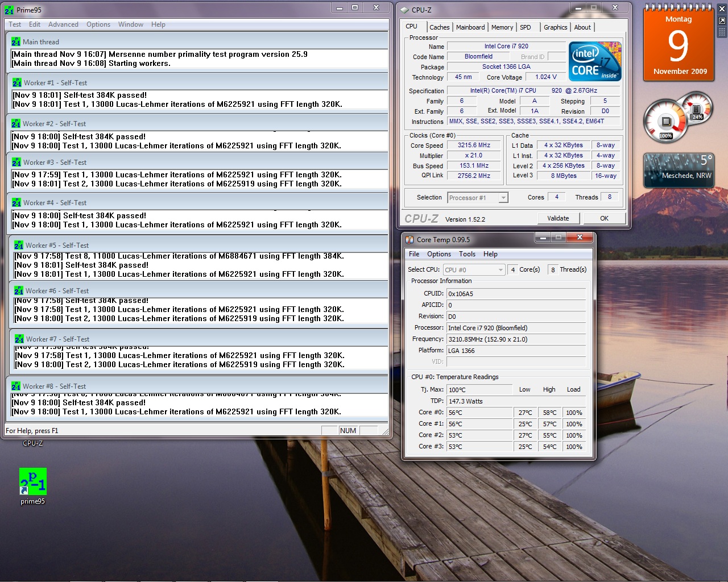
Task: Expand the Select CPU dropdown in Core Temp
Action: pos(500,270)
